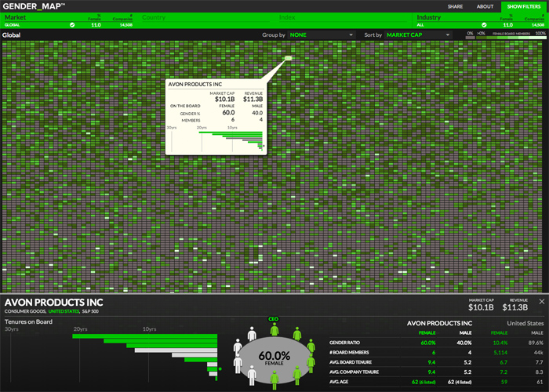The width and height of the screenshot is (549, 392).
Task: Click the 60.0% Female board table
Action: coord(274,359)
